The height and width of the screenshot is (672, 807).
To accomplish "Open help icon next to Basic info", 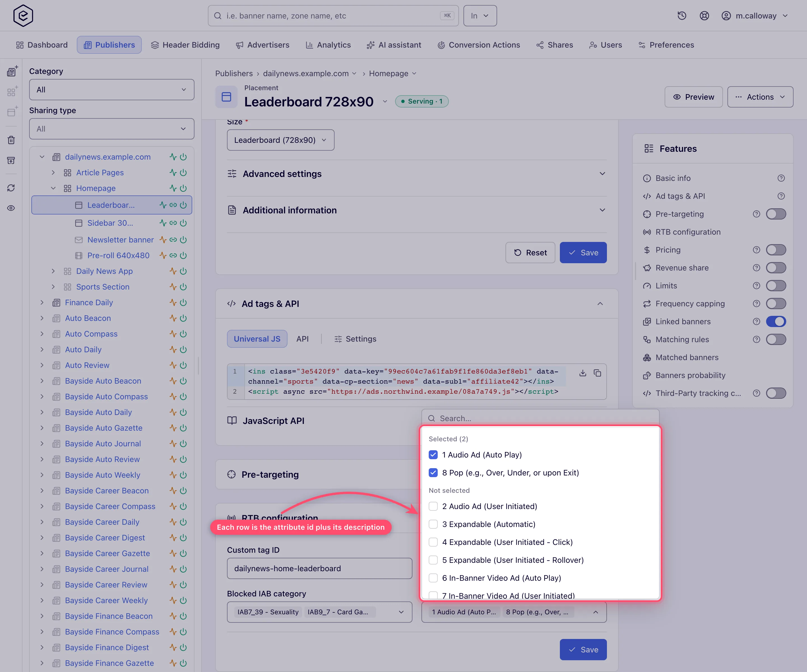I will [781, 178].
